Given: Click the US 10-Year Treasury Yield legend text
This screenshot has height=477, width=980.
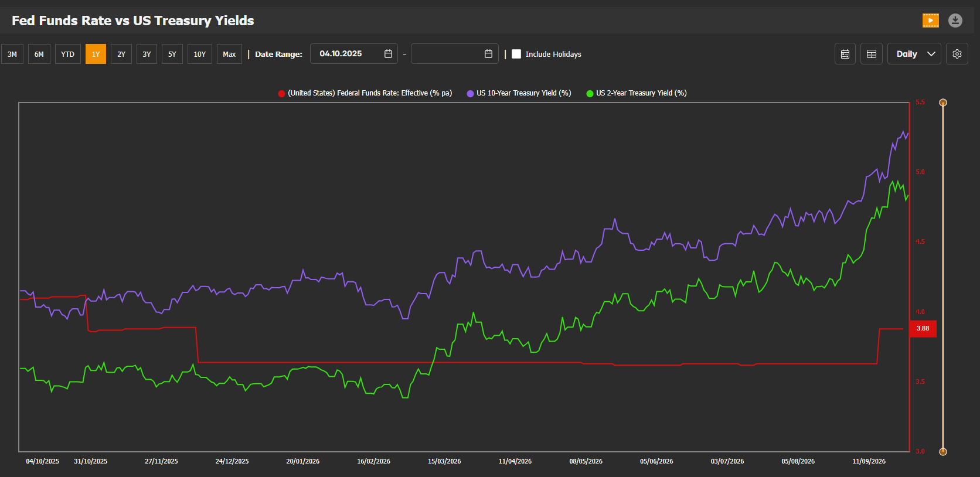Looking at the screenshot, I should 524,93.
